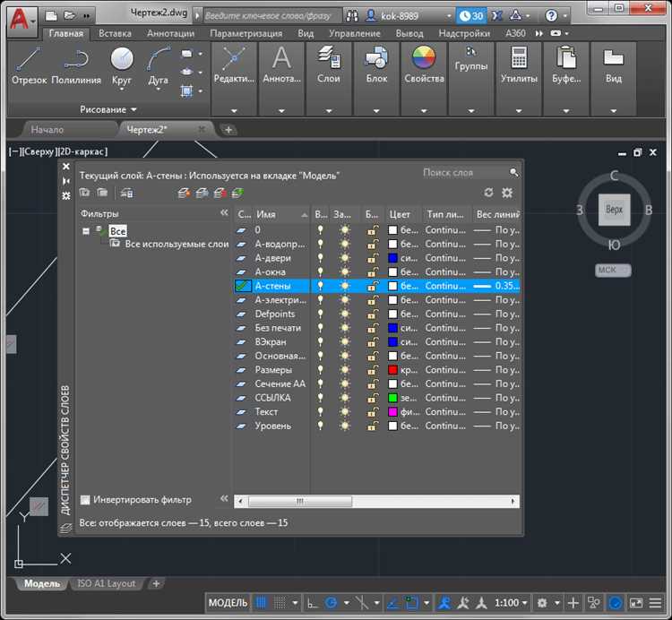This screenshot has width=672, height=620.
Task: Click the new drawing tab plus button
Action: click(x=228, y=129)
